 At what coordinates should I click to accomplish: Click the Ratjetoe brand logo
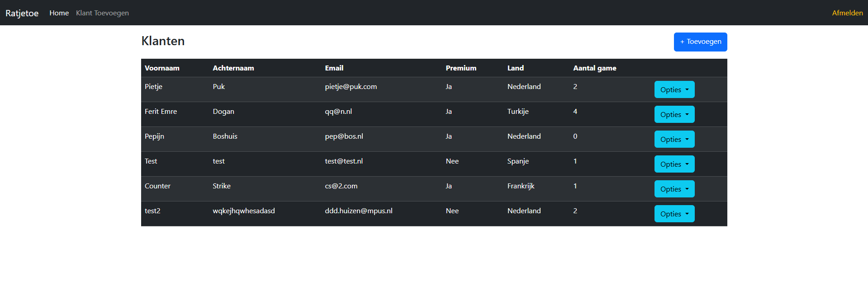[x=22, y=13]
